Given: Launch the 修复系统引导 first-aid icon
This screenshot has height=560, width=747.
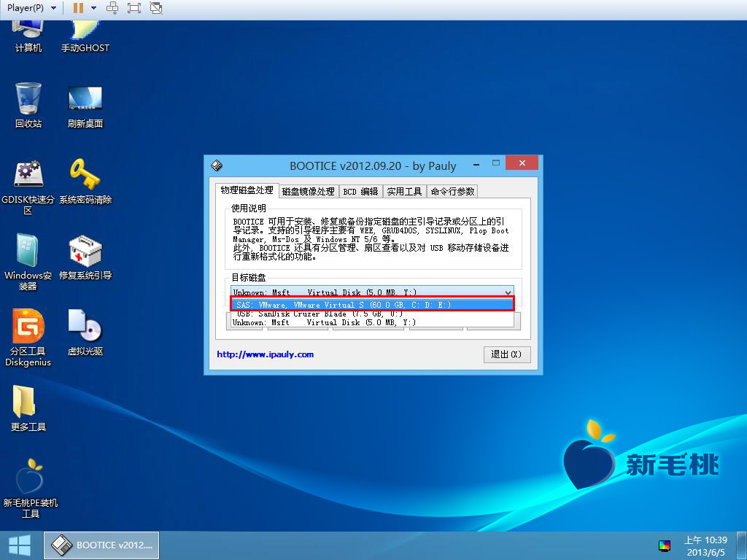Looking at the screenshot, I should click(85, 257).
